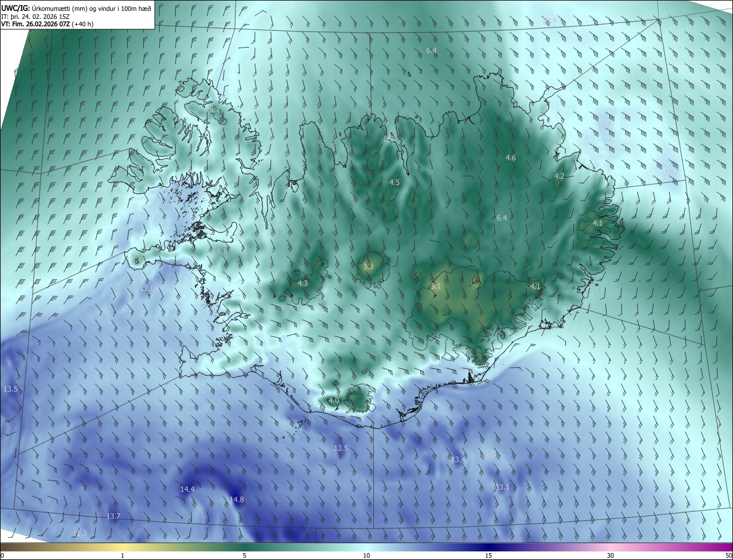
Task: Click the 4.2 value label
Action: [559, 176]
